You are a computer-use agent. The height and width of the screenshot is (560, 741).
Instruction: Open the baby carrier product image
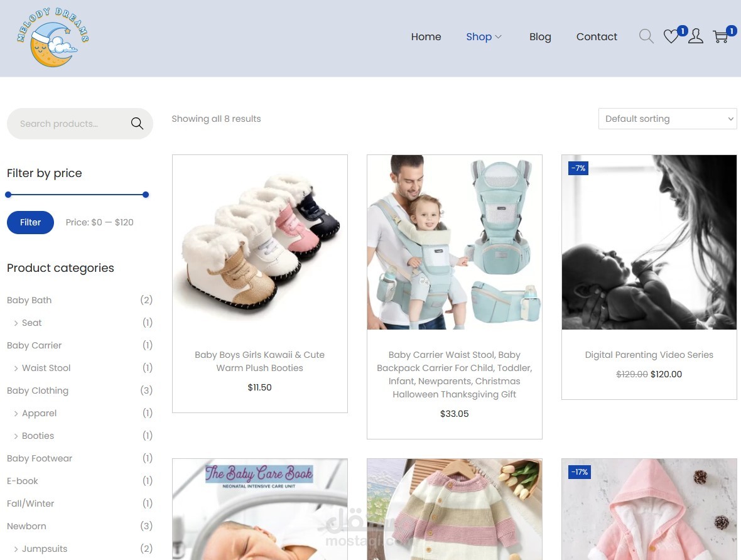pos(455,242)
